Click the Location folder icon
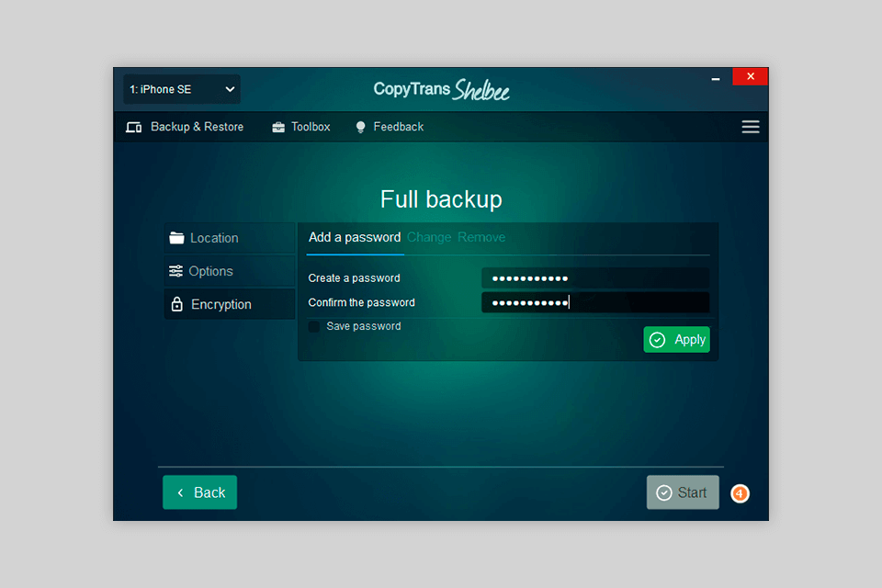The width and height of the screenshot is (882, 588). pos(176,238)
